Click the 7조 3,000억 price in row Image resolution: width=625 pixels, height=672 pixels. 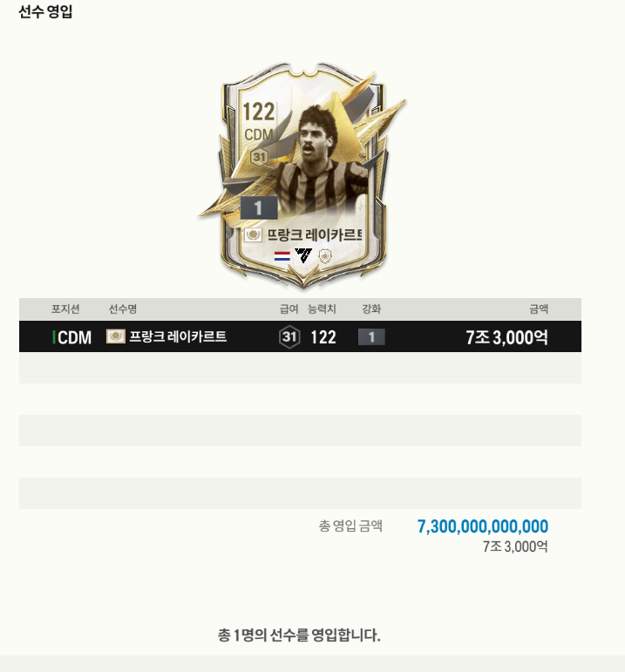507,336
